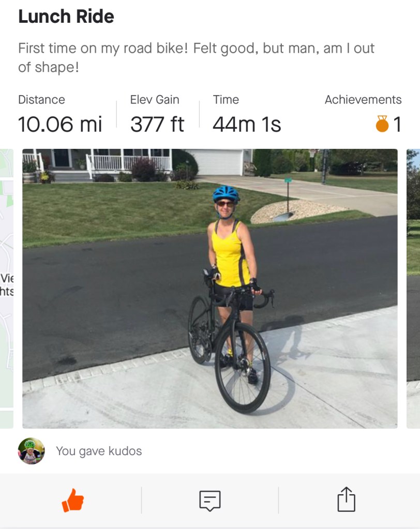
Task: Click the Elev Gain stat label
Action: click(155, 100)
